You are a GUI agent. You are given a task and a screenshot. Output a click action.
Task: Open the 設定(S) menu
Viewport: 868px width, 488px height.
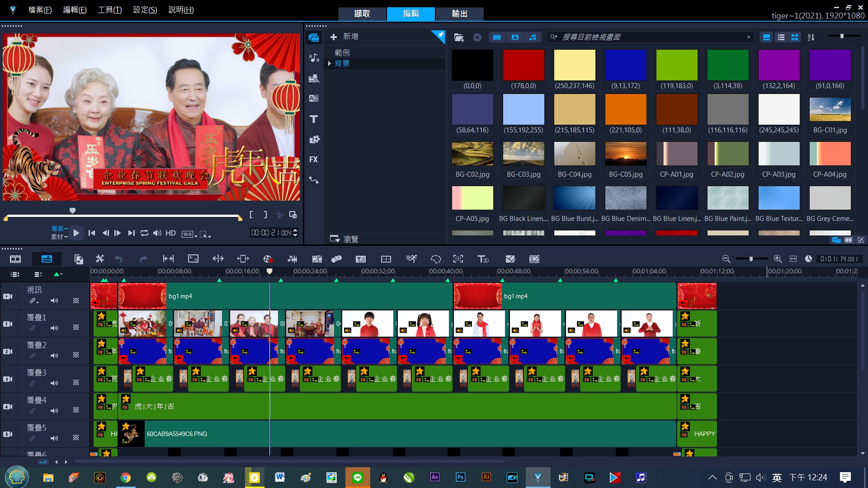coord(145,10)
